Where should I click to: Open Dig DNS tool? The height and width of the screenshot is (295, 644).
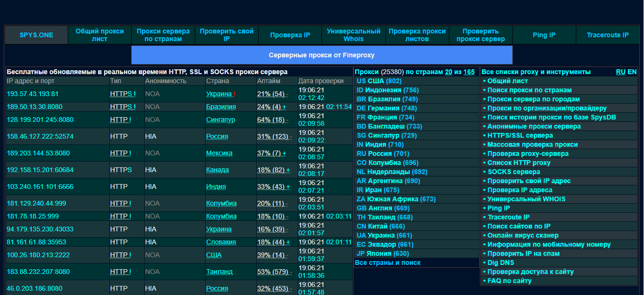tap(500, 263)
